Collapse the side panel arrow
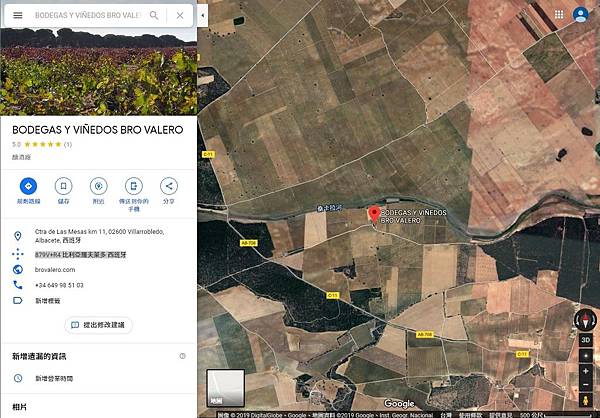The width and height of the screenshot is (600, 418). 202,15
